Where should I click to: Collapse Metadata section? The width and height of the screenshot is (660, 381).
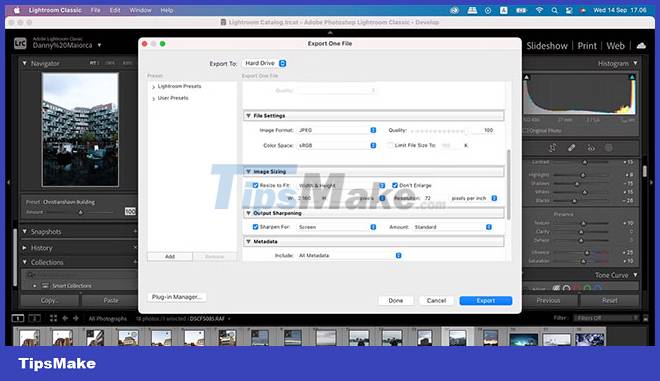click(248, 242)
